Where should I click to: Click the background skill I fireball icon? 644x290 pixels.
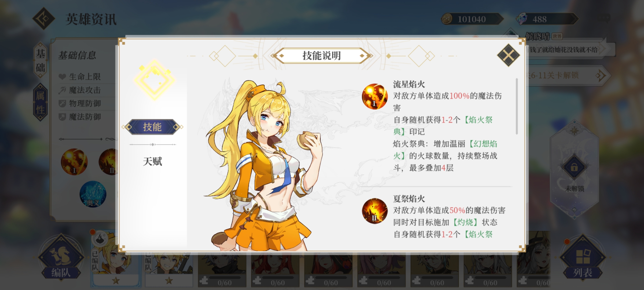[x=74, y=162]
